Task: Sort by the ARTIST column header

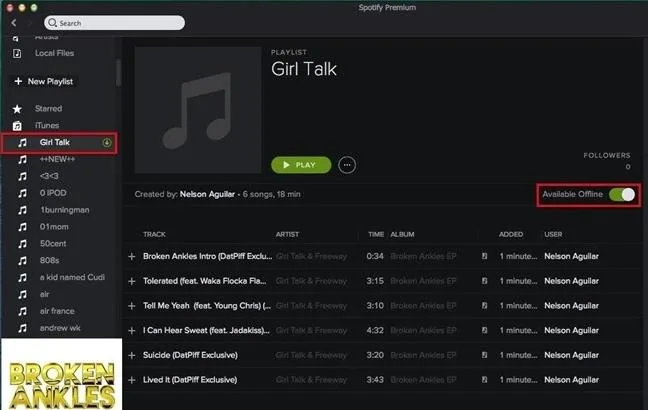Action: tap(287, 234)
